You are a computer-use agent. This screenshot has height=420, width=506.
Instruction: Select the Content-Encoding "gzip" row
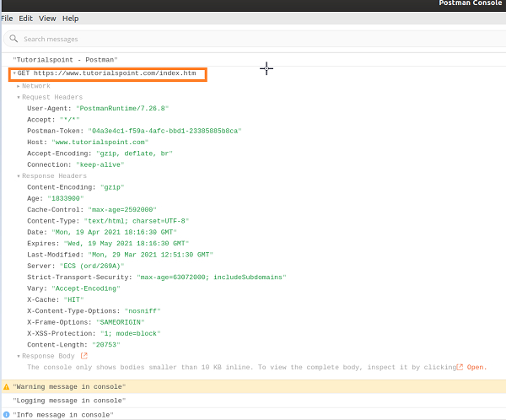pyautogui.click(x=76, y=187)
